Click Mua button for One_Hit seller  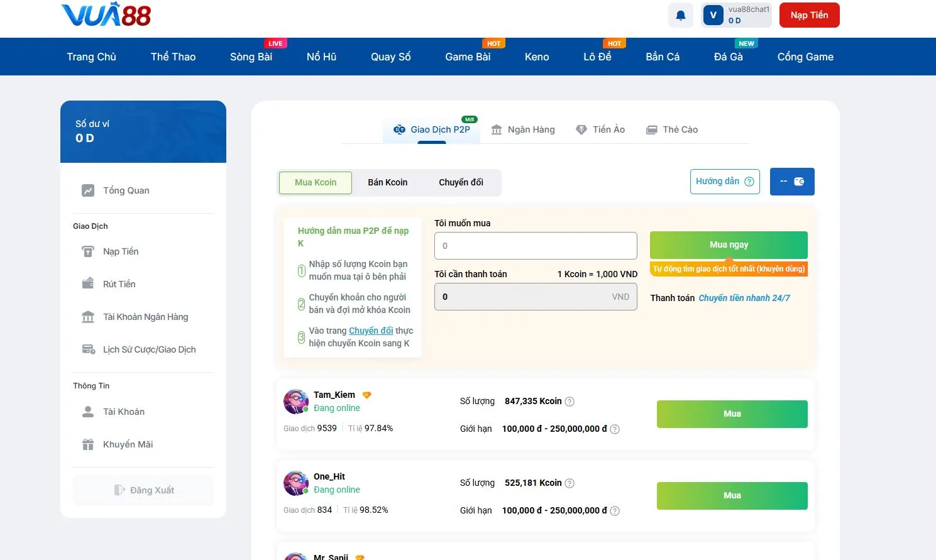(x=732, y=495)
